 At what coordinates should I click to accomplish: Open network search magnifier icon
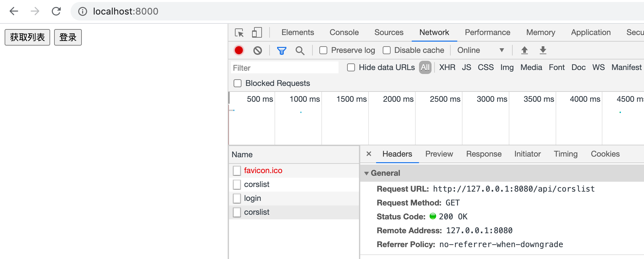point(300,51)
